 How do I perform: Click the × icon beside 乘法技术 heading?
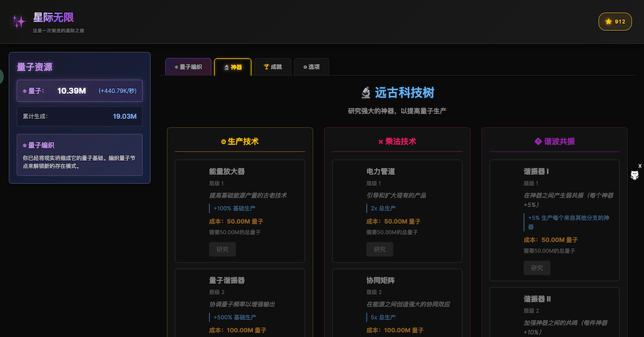pyautogui.click(x=381, y=141)
